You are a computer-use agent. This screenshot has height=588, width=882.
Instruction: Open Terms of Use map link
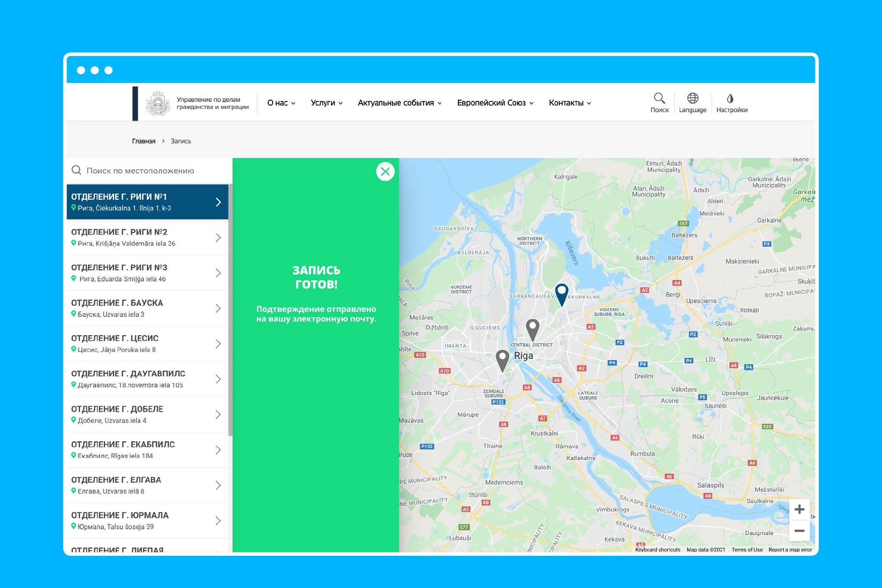tap(747, 550)
